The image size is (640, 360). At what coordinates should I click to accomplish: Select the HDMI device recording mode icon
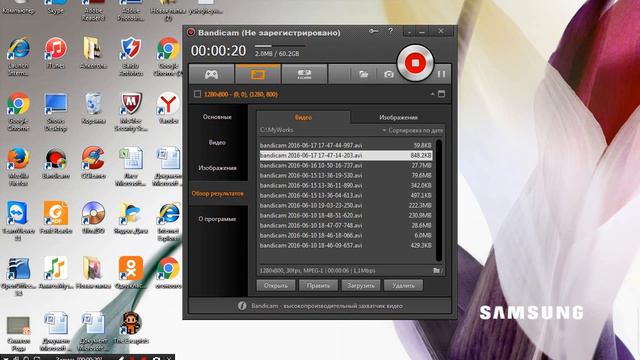pyautogui.click(x=304, y=74)
